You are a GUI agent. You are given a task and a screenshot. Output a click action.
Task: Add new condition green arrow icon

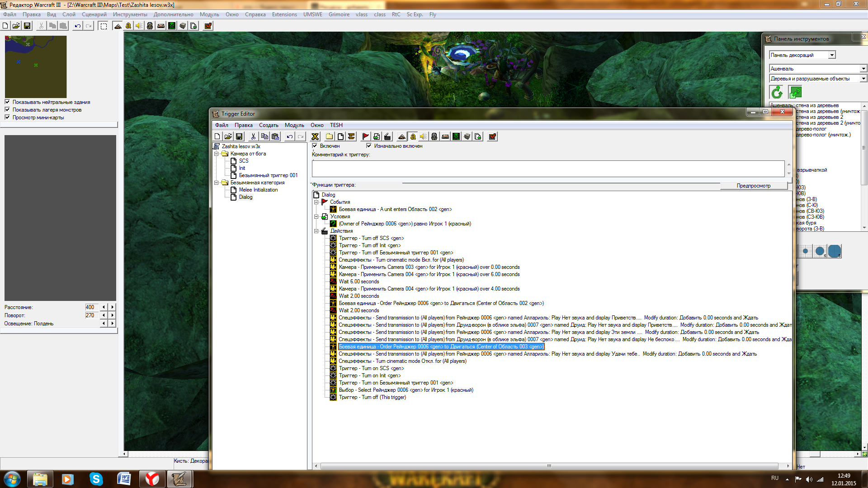pyautogui.click(x=377, y=136)
